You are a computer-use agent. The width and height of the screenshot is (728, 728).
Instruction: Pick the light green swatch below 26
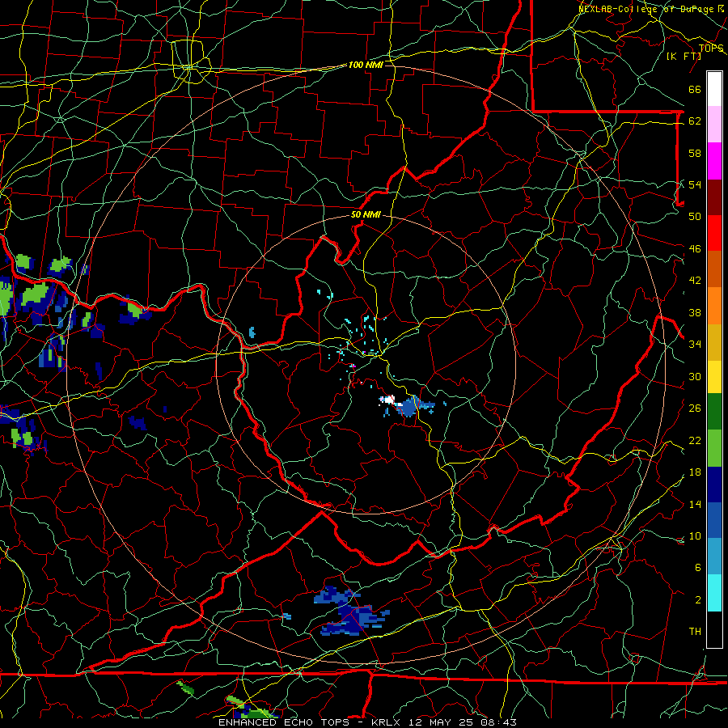point(714,447)
